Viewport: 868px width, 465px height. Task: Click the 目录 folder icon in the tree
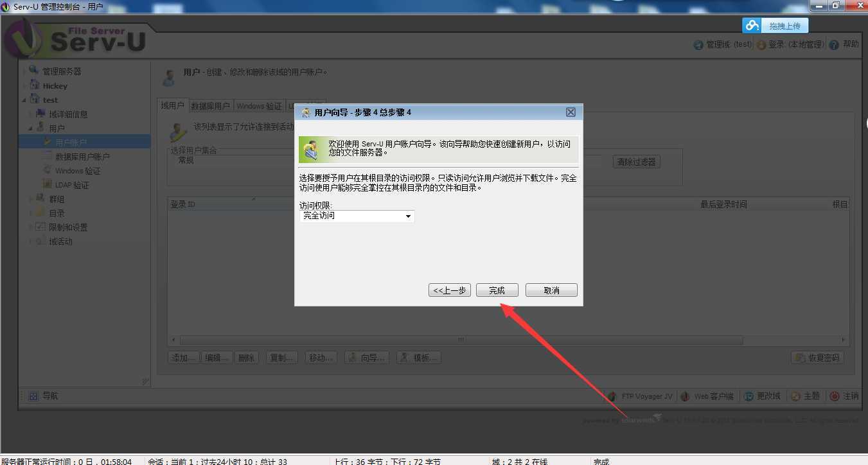click(x=40, y=213)
